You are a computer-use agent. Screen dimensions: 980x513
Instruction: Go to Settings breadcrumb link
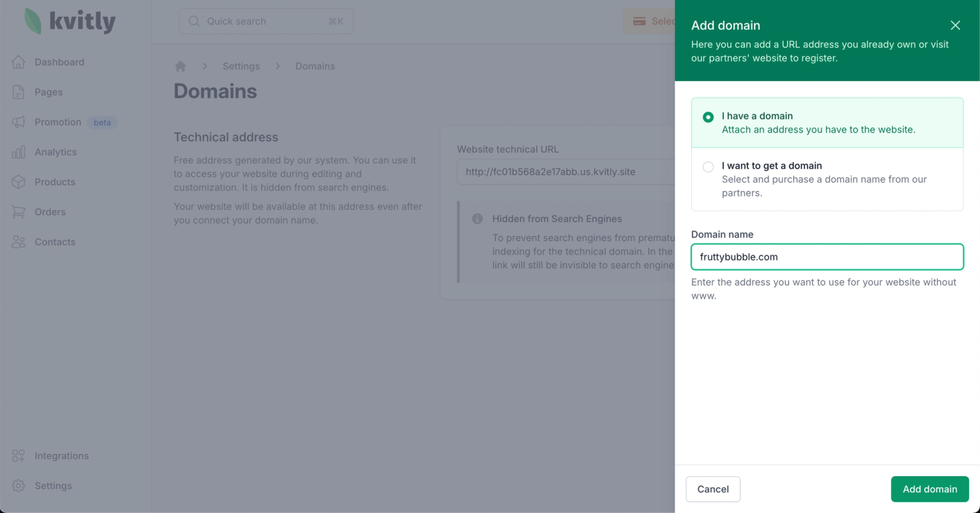point(241,66)
